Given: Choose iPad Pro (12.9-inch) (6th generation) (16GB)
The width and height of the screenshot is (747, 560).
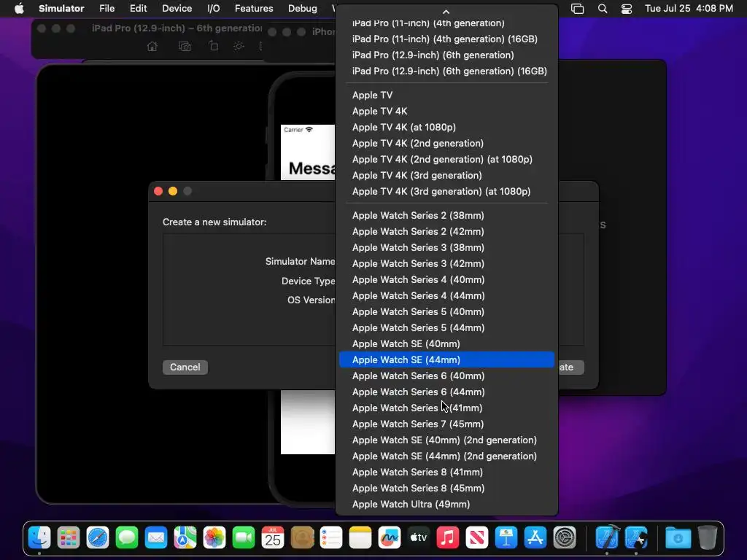Looking at the screenshot, I should [x=447, y=71].
